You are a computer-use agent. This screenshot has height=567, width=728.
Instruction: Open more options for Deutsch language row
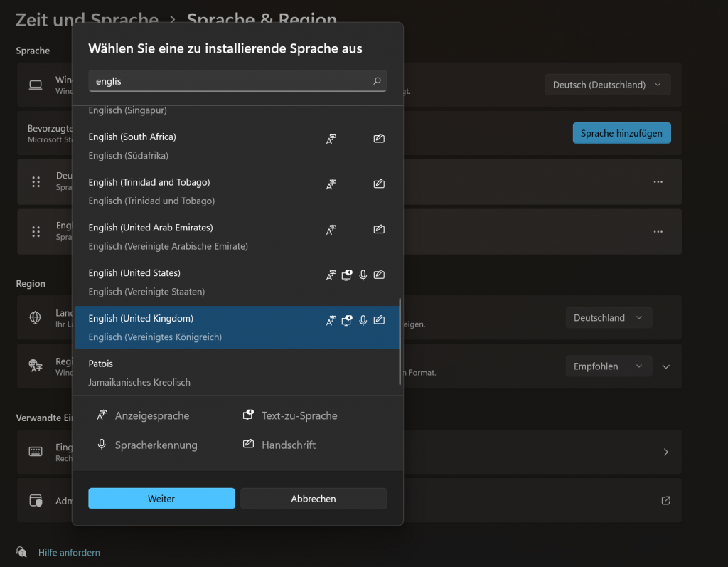pyautogui.click(x=658, y=181)
